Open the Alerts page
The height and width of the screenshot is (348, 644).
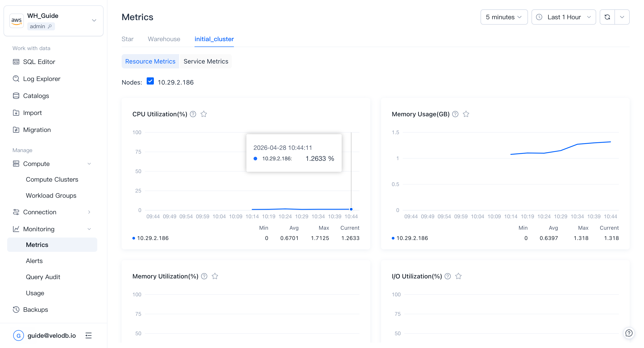pos(34,261)
